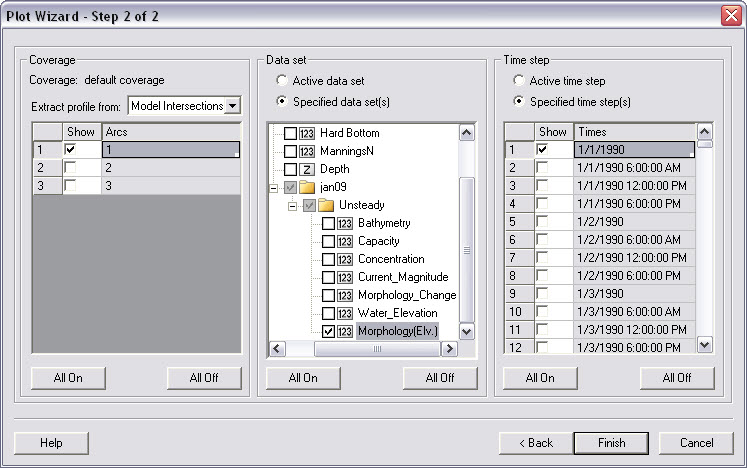Select Active data set radio button
The height and width of the screenshot is (471, 749).
(282, 80)
